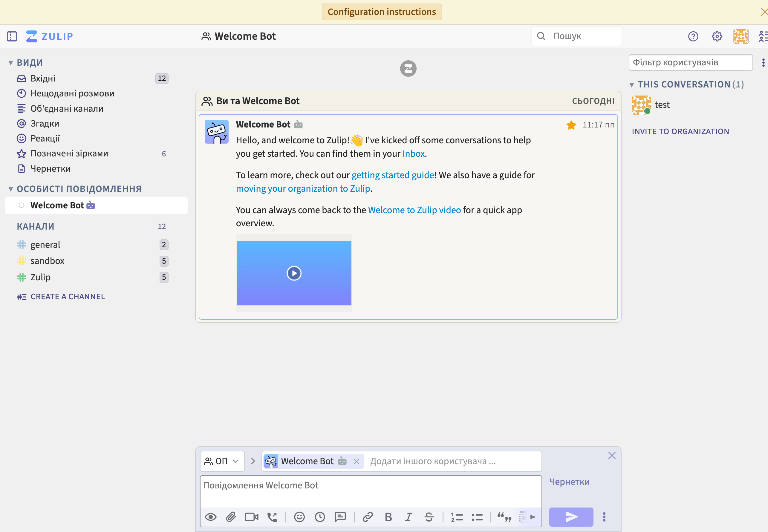Screen dimensions: 768x532
Task: Add a voice call to message
Action: pos(272,517)
